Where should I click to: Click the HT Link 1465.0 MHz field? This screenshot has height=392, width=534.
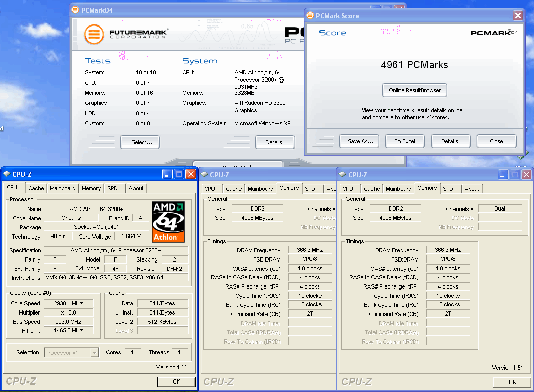[68, 330]
